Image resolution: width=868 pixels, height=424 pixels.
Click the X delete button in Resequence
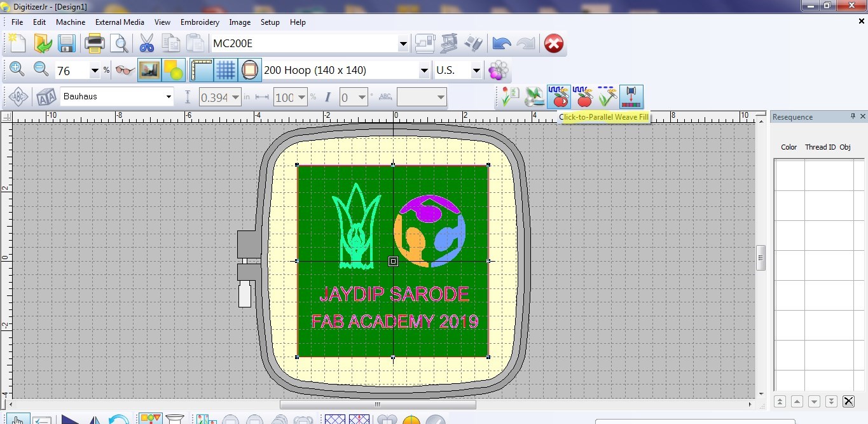[x=848, y=401]
